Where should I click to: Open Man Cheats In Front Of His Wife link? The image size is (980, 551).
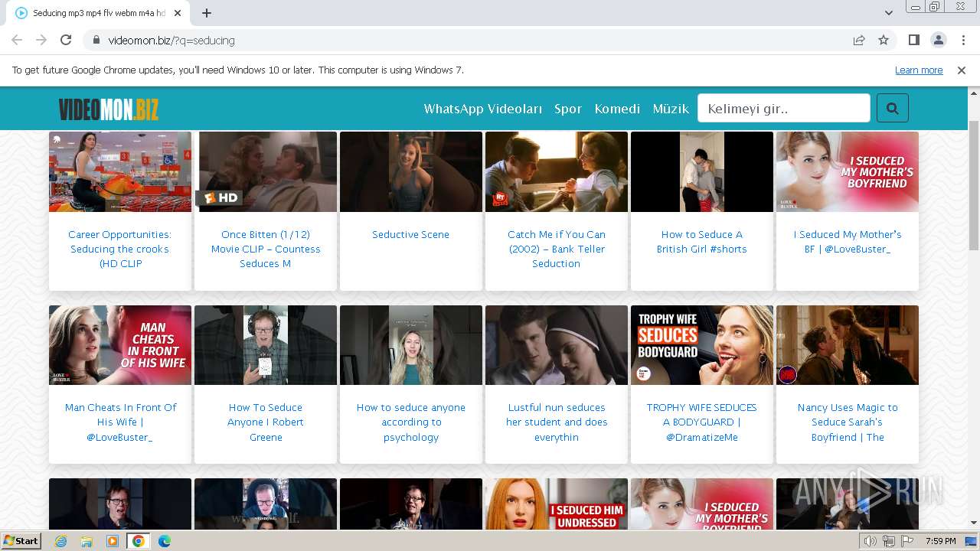120,422
